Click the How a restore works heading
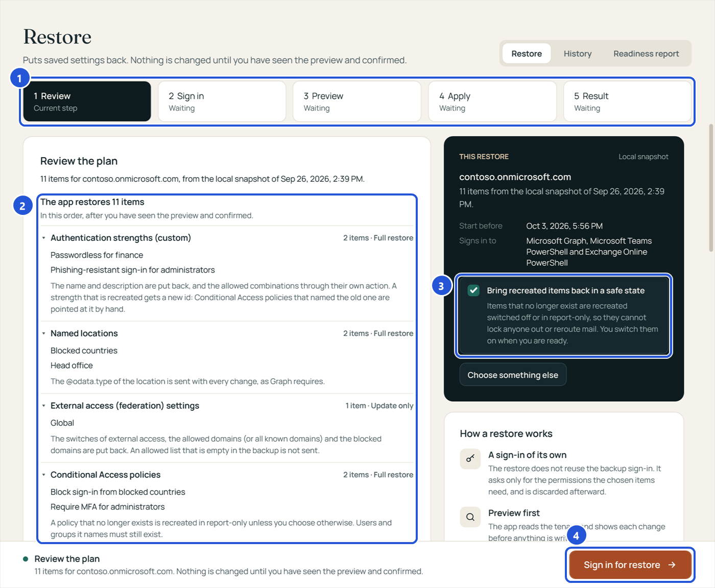Viewport: 715px width, 588px height. click(x=506, y=434)
